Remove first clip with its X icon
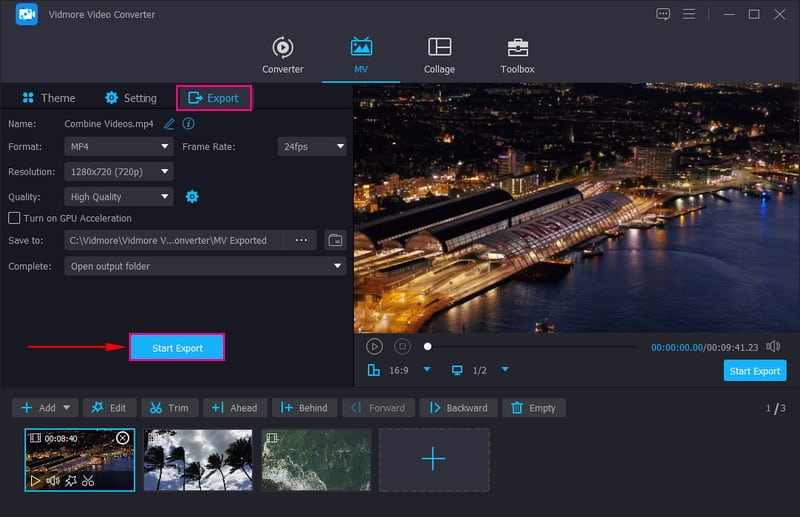800x517 pixels. pos(123,438)
